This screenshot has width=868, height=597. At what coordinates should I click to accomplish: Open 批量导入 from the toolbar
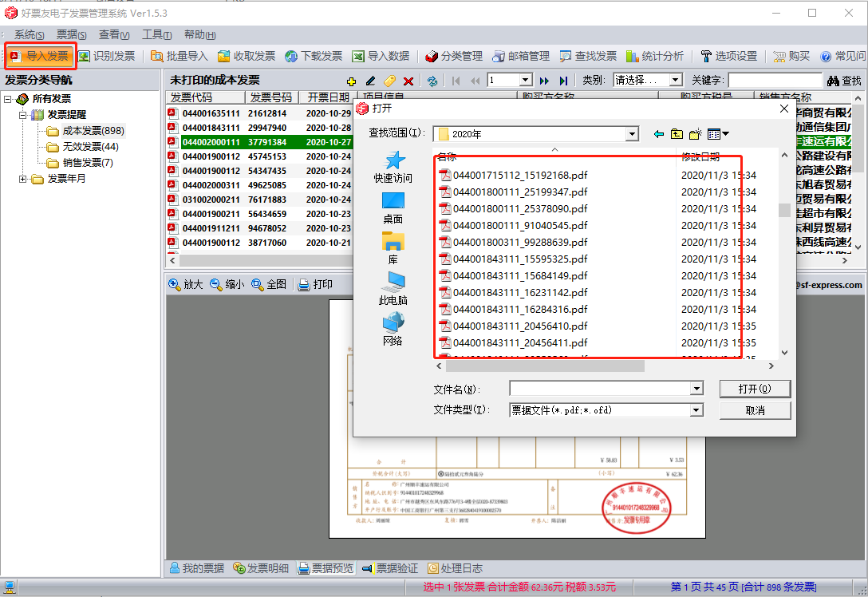pos(180,56)
